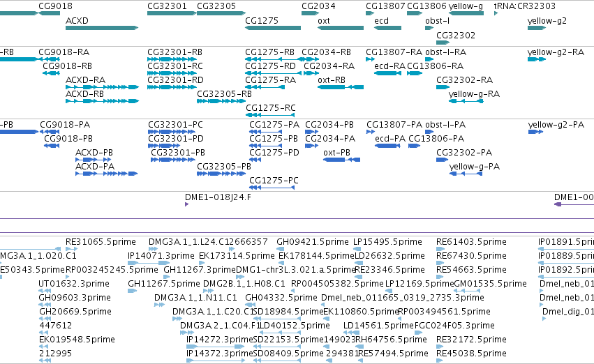This screenshot has height=364, width=594.
Task: Select the ecd-RA transcript label
Action: coord(389,66)
